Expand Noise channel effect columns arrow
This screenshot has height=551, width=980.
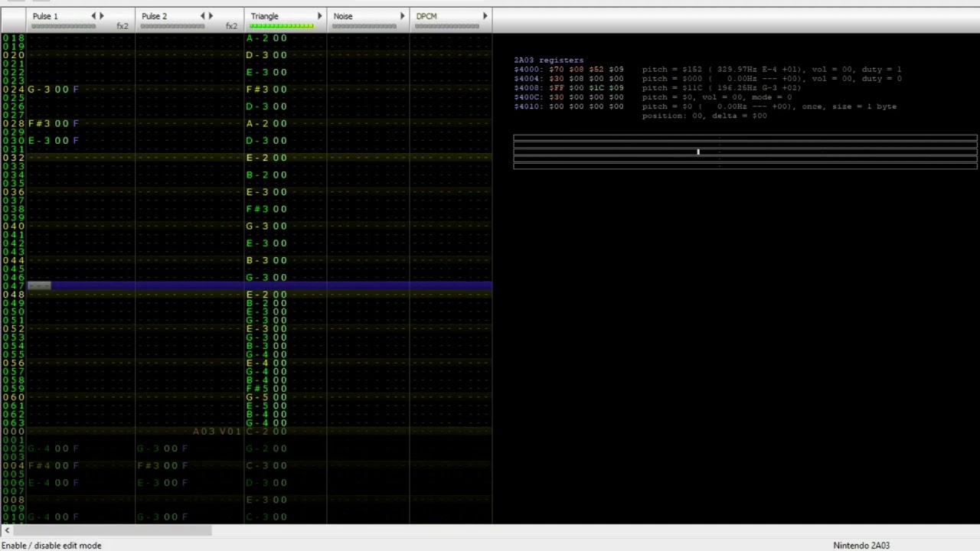(x=402, y=16)
